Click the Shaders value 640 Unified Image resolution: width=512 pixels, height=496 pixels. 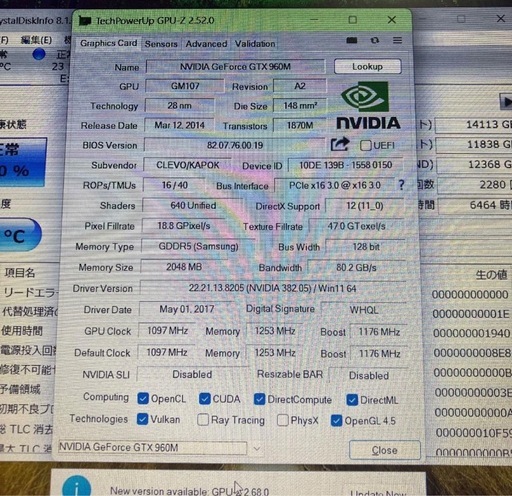[x=193, y=205]
